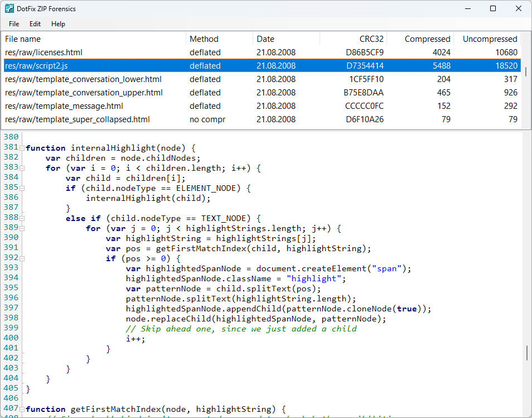Sort by Date column header

(x=286, y=39)
